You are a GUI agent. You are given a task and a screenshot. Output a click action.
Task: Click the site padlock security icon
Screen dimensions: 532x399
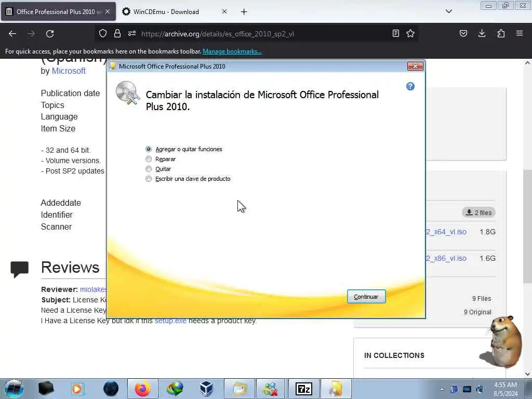click(117, 33)
